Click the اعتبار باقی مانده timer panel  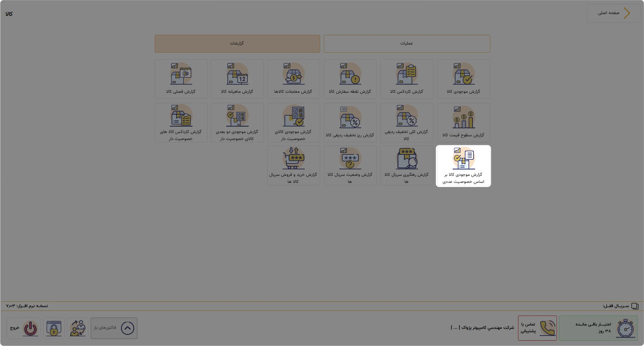[x=598, y=328]
